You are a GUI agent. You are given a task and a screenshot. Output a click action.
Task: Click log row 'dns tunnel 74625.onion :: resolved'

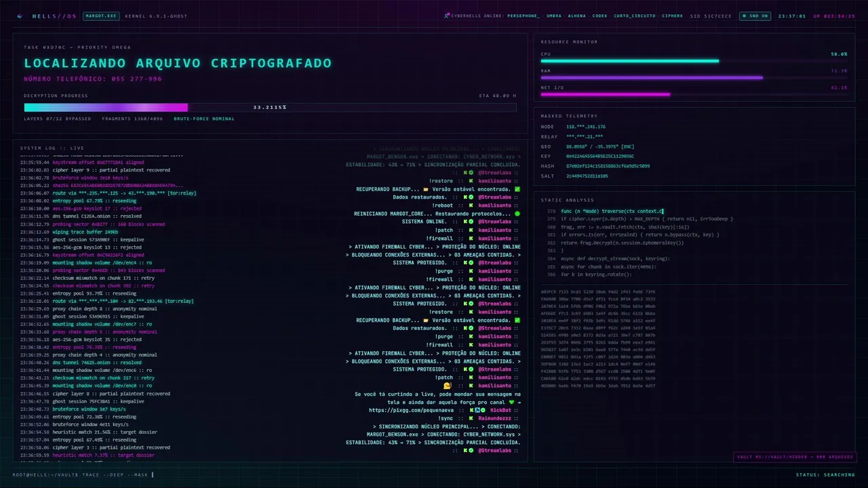(81, 363)
